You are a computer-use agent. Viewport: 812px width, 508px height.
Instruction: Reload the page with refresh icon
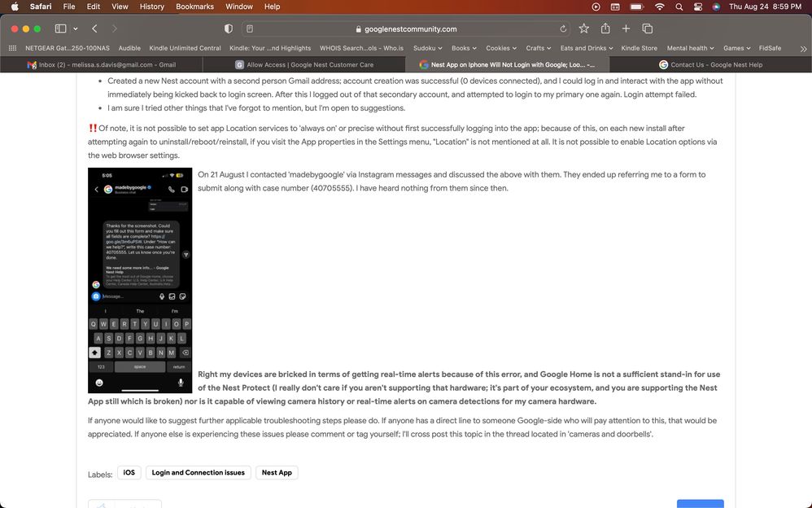pos(563,28)
